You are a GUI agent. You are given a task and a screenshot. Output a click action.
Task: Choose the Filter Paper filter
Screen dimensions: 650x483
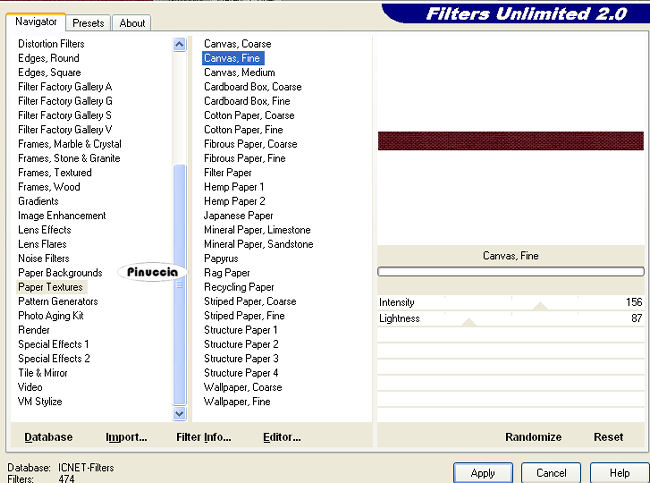(x=228, y=172)
